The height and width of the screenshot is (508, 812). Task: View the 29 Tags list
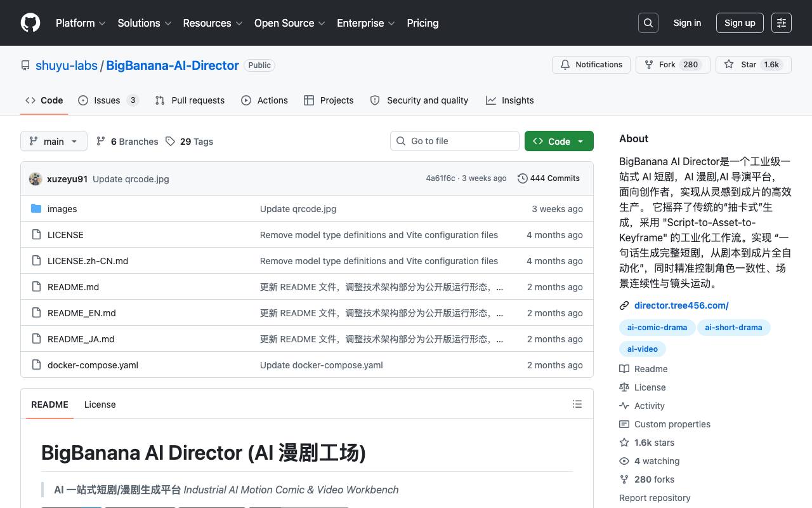pos(189,142)
